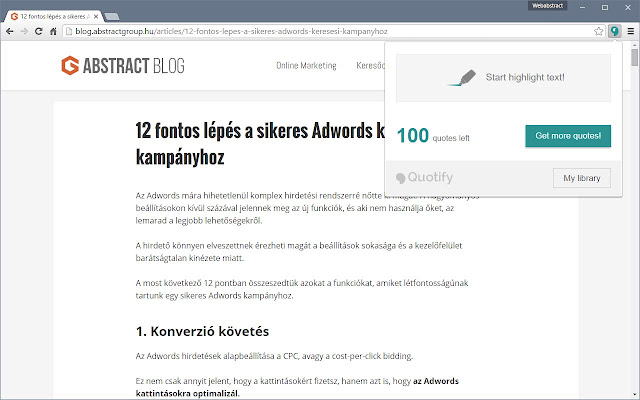Open the 'Kereső' navigation item
This screenshot has height=400, width=640.
(371, 66)
